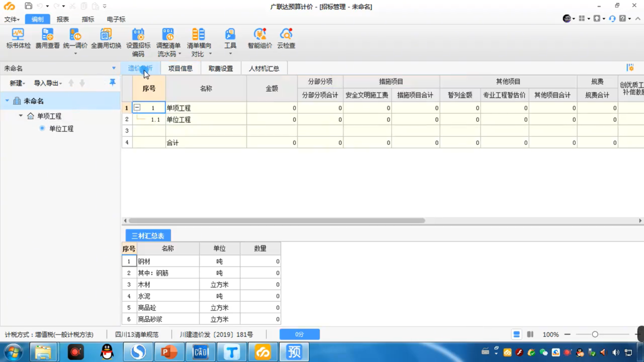Screen dimensions: 644x362
Task: Open the CAD taskbar icon
Action: click(x=200, y=352)
